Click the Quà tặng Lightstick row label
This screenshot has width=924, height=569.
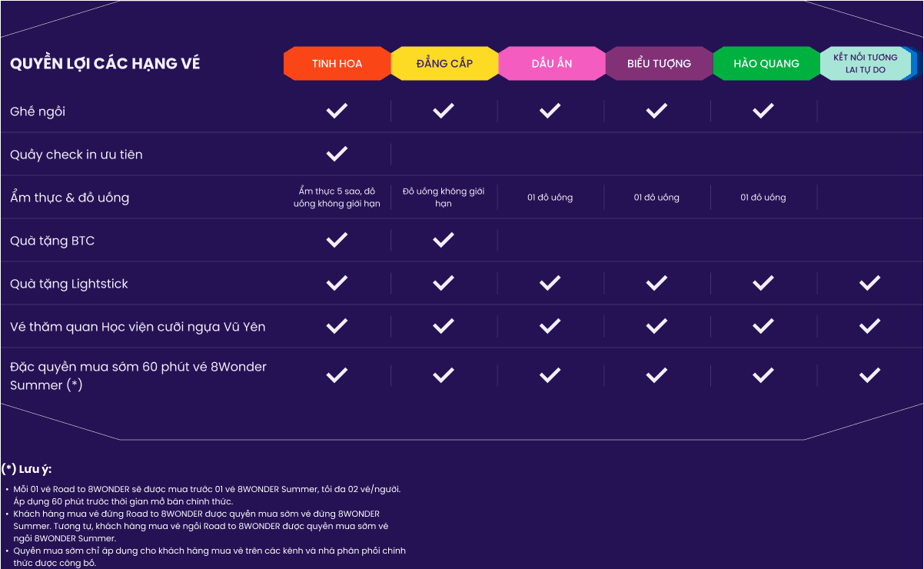[x=69, y=284]
